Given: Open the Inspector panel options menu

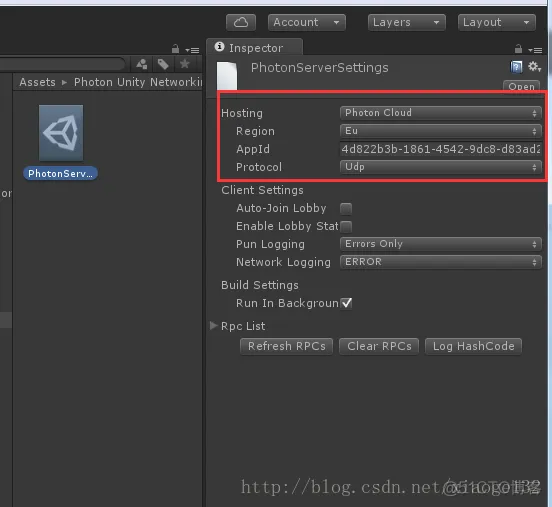Looking at the screenshot, I should click(x=535, y=50).
